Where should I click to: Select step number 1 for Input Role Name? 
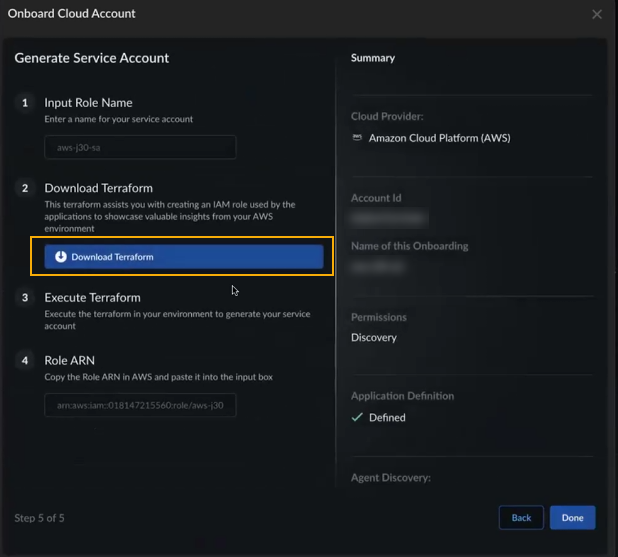(x=25, y=103)
